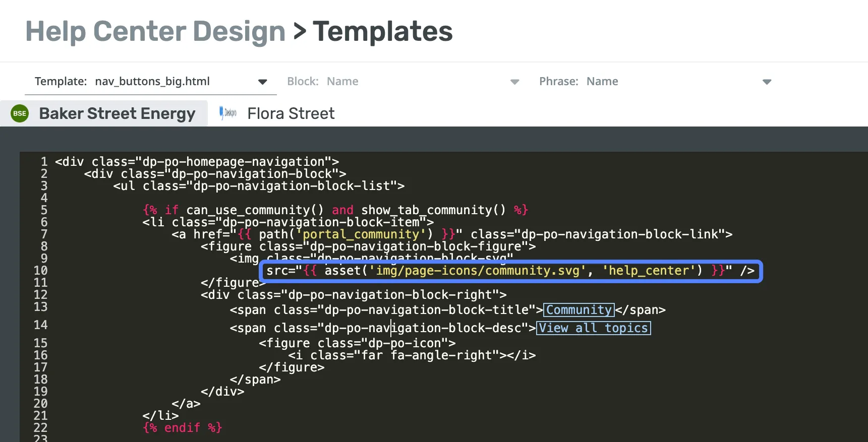The height and width of the screenshot is (442, 868).
Task: Click the green BSE brand icon
Action: coord(20,113)
